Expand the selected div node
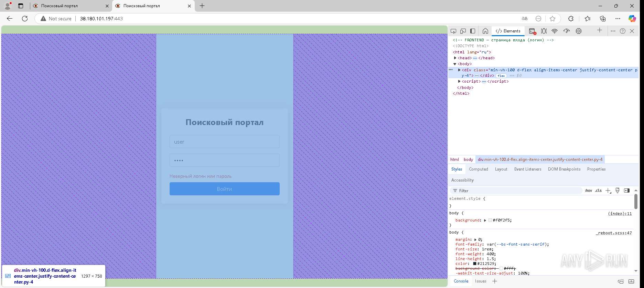Viewport: 644px width, 288px height. [x=459, y=70]
